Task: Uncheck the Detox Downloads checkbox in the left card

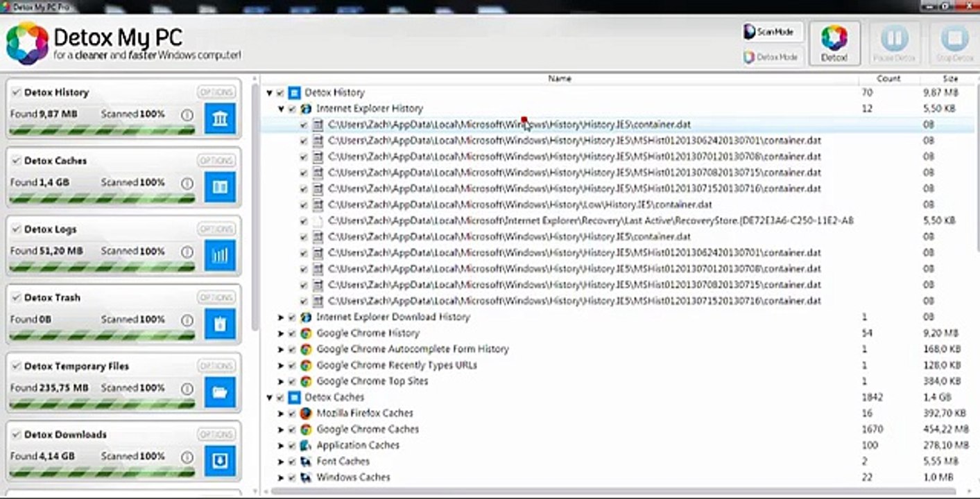Action: click(16, 435)
